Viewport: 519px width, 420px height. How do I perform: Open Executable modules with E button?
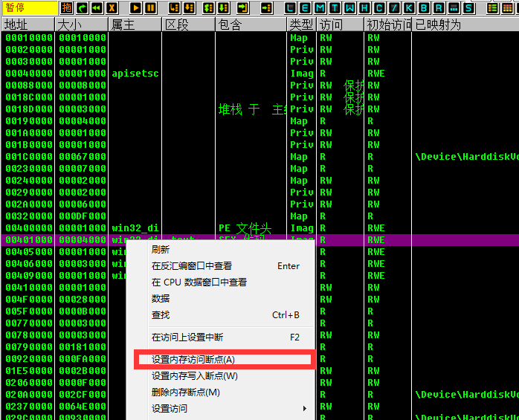pyautogui.click(x=306, y=7)
